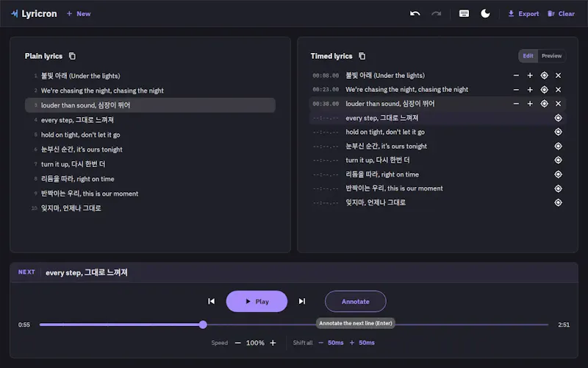Increase time for '불빛 아래' timed line
Viewport: 588px width, 368px height.
pyautogui.click(x=530, y=76)
